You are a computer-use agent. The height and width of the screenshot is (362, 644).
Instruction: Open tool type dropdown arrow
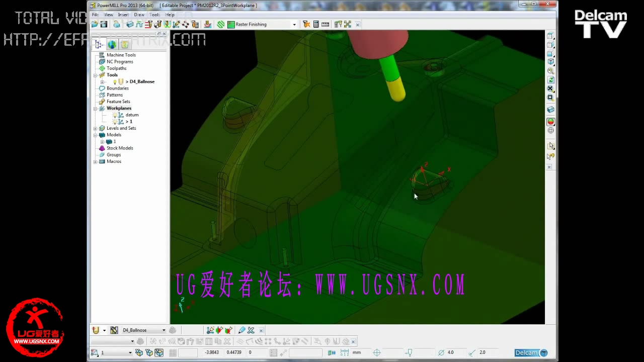104,330
